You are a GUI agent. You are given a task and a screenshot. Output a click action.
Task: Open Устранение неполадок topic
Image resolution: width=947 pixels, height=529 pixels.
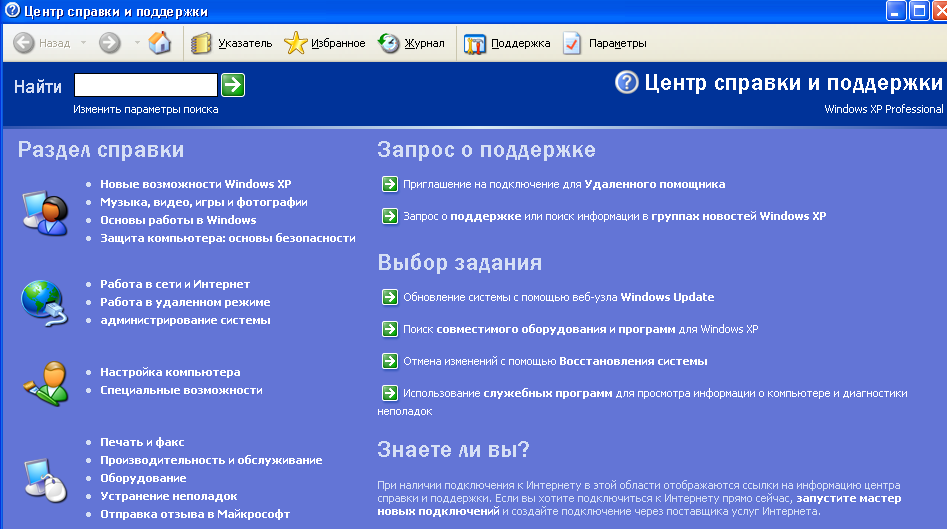169,497
